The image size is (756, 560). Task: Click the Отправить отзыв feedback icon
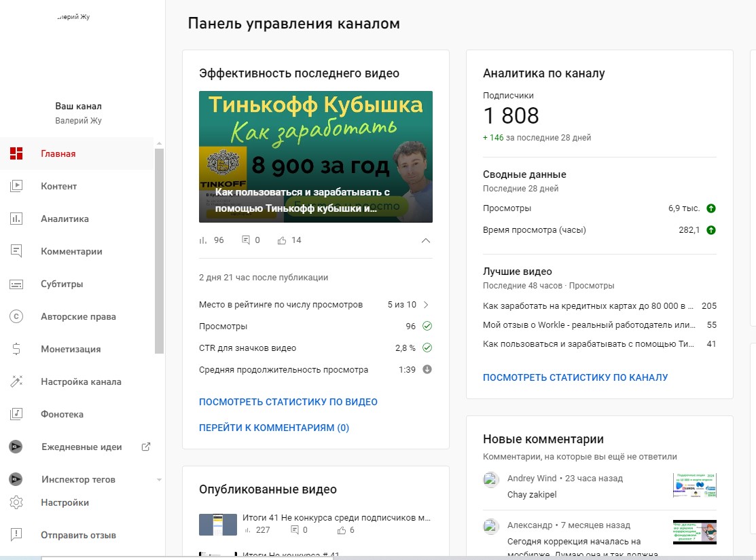(x=16, y=534)
